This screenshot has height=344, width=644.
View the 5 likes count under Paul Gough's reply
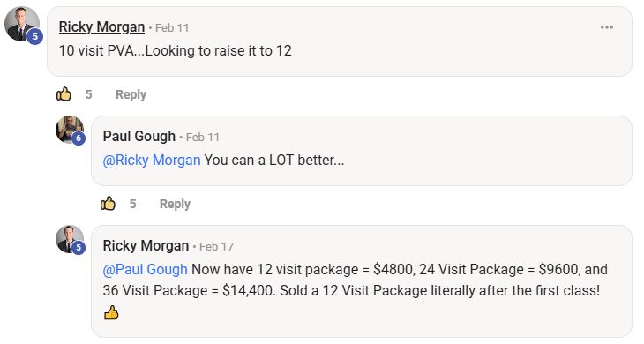132,204
